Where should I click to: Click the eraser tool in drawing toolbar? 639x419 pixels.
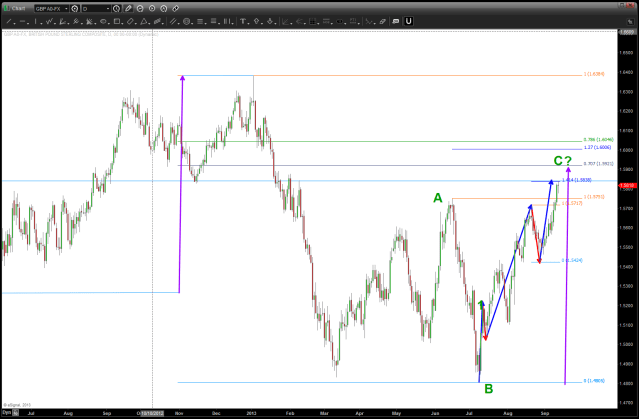[x=382, y=21]
